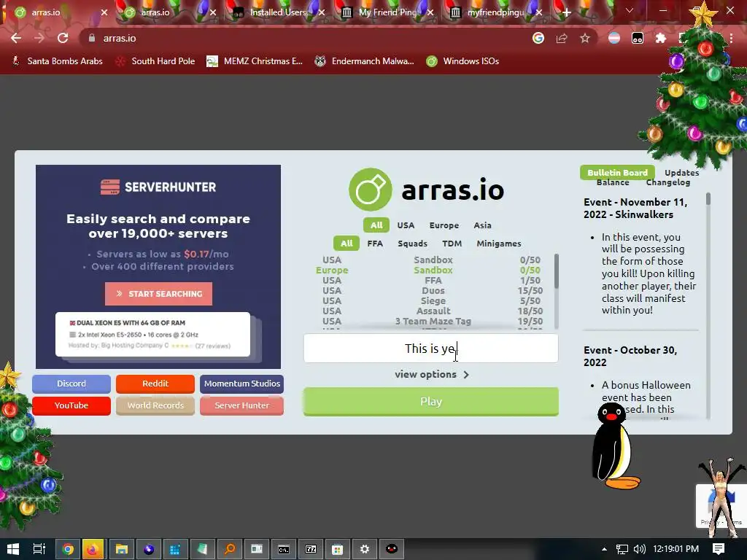Close the Installed Users tab
Viewport: 747px width, 560px height.
pyautogui.click(x=322, y=12)
